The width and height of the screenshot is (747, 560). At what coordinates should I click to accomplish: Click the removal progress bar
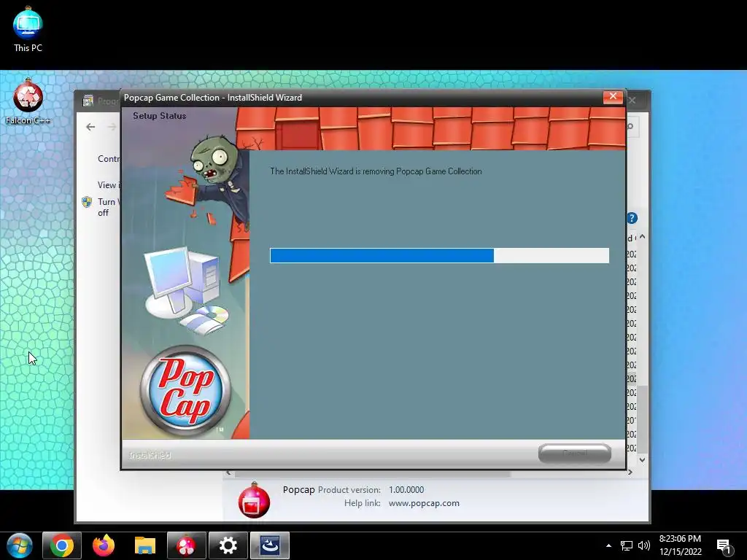(x=439, y=255)
